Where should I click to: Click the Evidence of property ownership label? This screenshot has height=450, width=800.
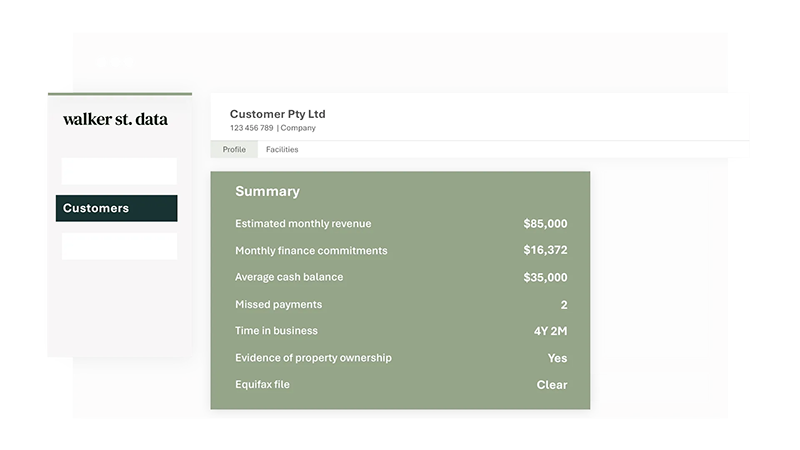click(x=313, y=358)
